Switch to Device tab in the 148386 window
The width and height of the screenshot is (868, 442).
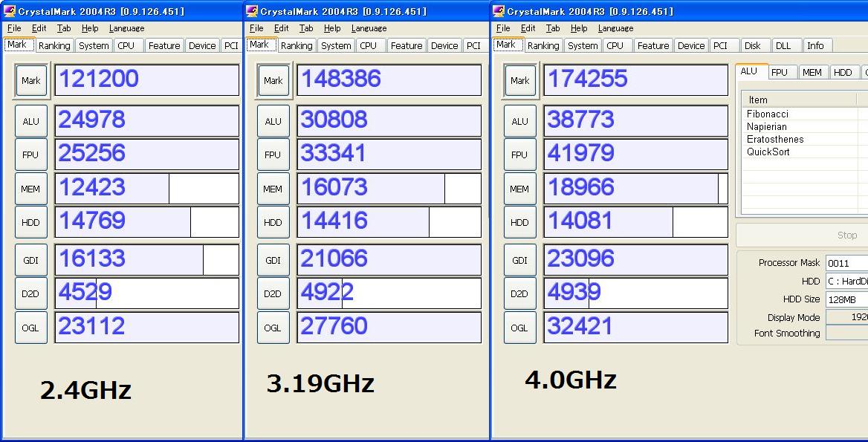point(444,46)
